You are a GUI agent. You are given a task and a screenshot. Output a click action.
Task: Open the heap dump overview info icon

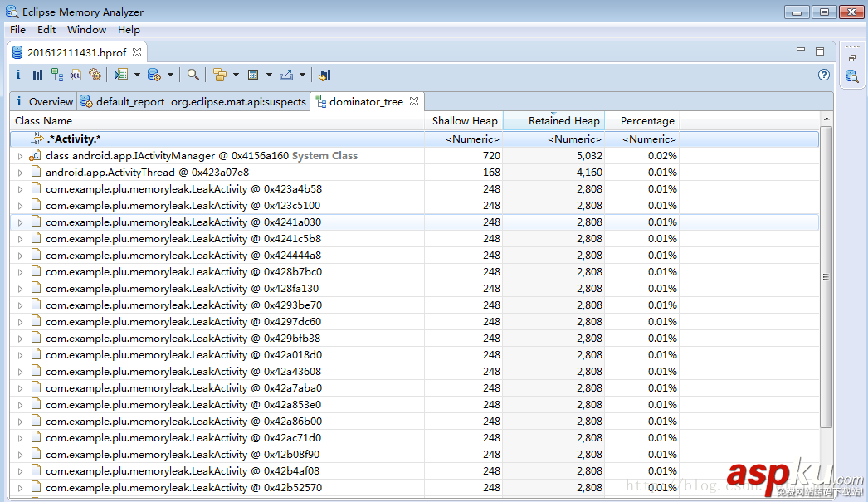(18, 75)
